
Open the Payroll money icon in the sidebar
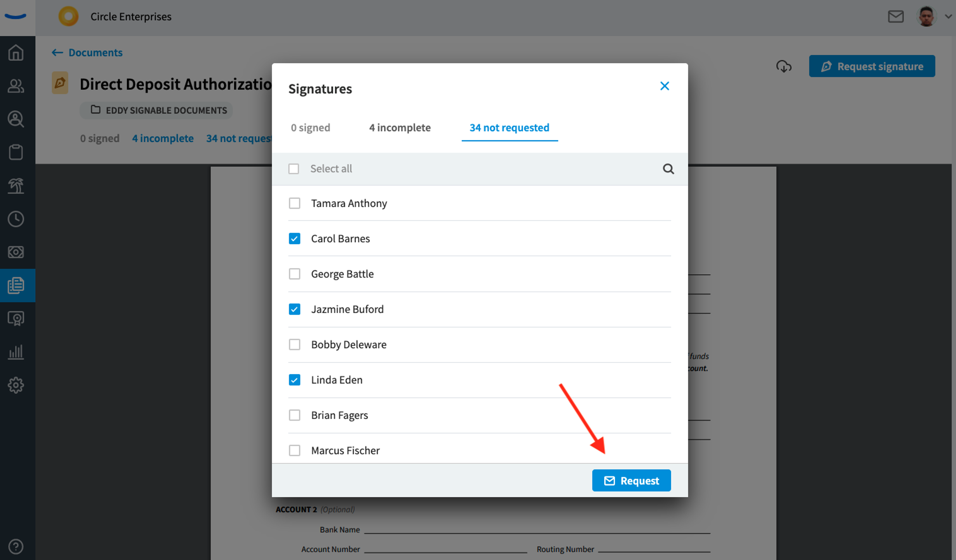[x=16, y=252]
